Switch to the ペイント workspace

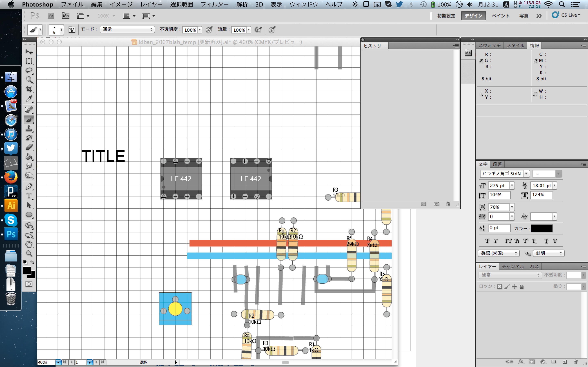click(501, 16)
